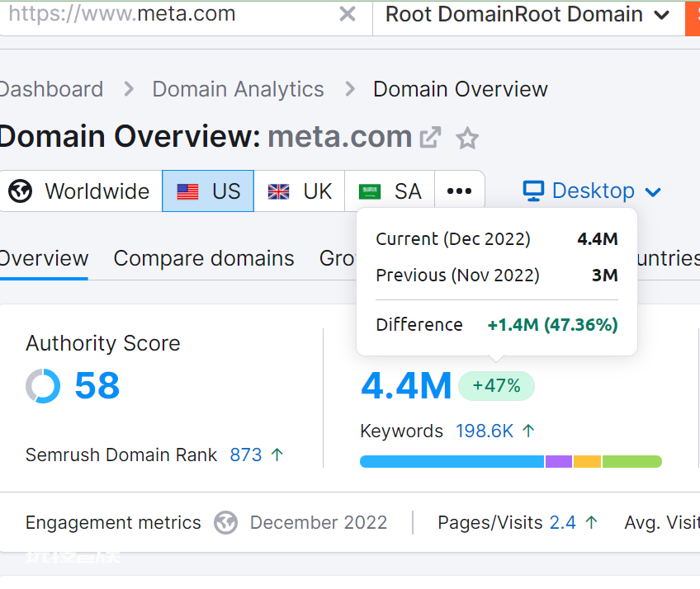Open Semrush Domain Rank 873
The height and width of the screenshot is (589, 700).
click(245, 455)
